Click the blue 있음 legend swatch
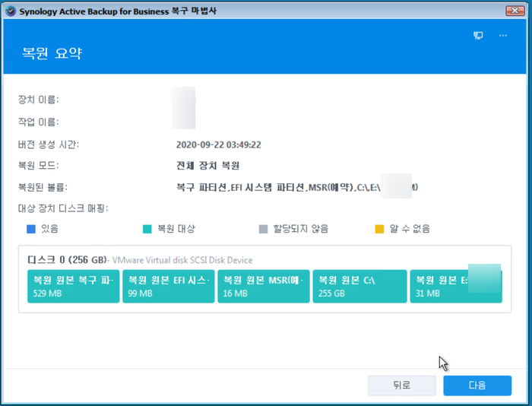The image size is (532, 406). 31,229
